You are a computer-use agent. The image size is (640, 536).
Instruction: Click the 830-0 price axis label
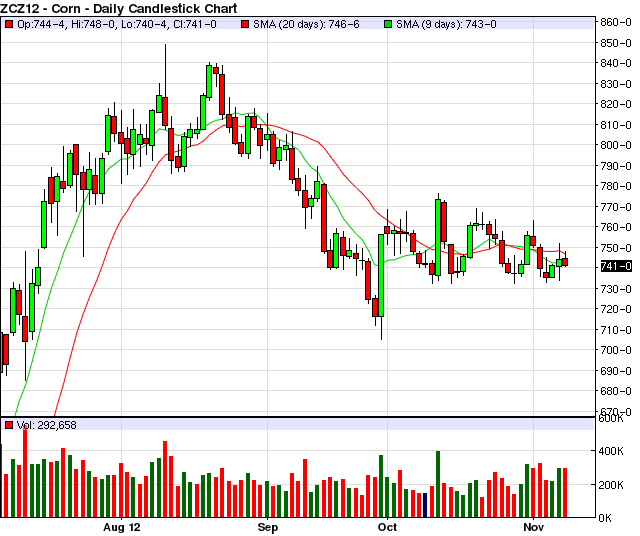pos(616,84)
